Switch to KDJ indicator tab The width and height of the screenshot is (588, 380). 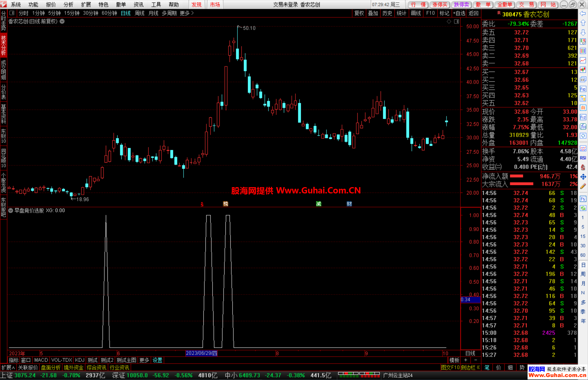(x=79, y=360)
